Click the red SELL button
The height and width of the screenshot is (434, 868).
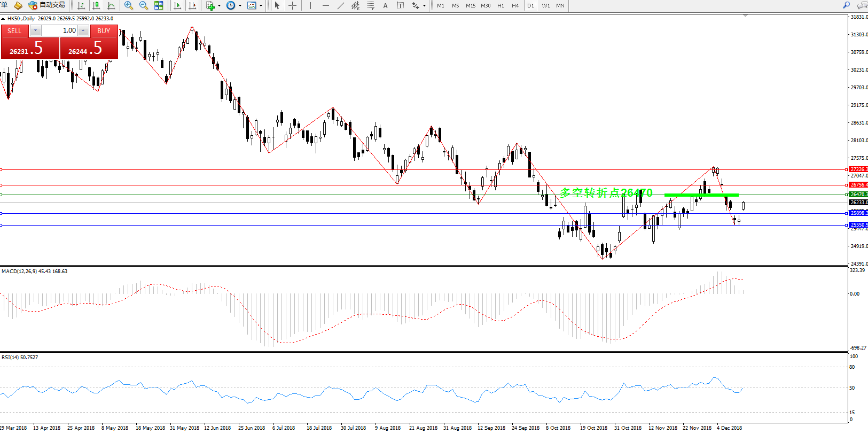[14, 30]
